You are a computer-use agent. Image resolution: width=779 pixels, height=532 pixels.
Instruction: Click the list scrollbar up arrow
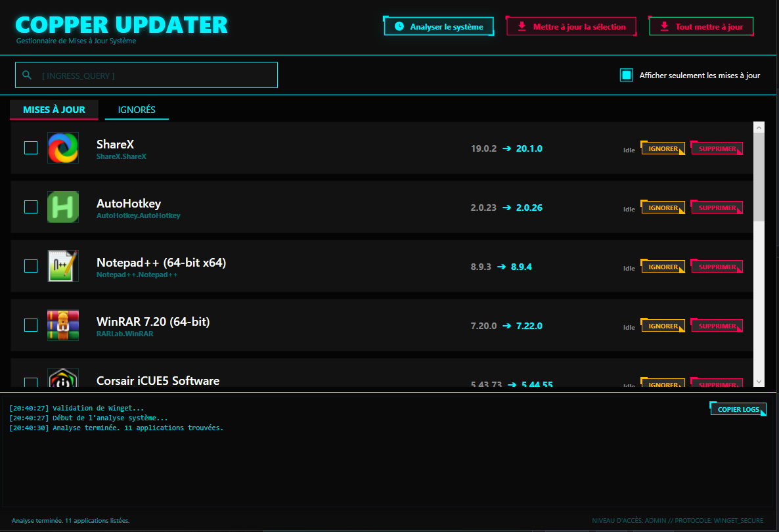(x=759, y=127)
